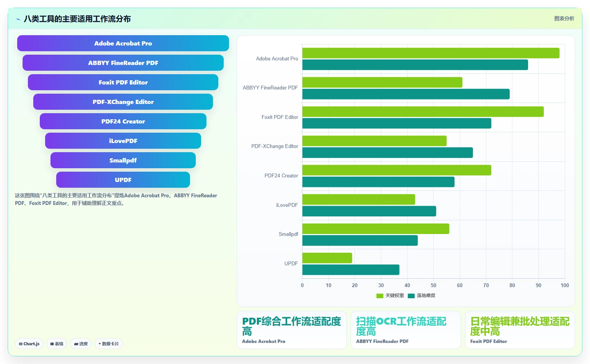590x364 pixels.
Task: Click the UPDF y-axis label
Action: [x=291, y=263]
